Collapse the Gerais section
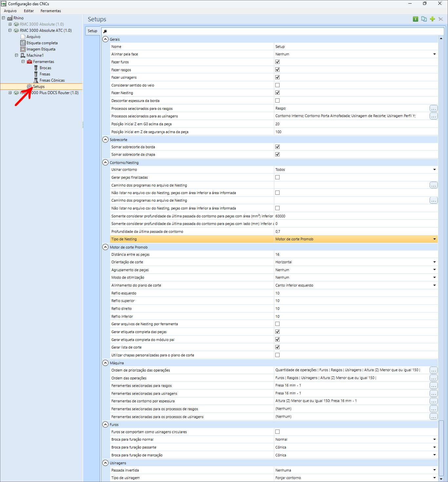This screenshot has height=482, width=448. tap(106, 39)
